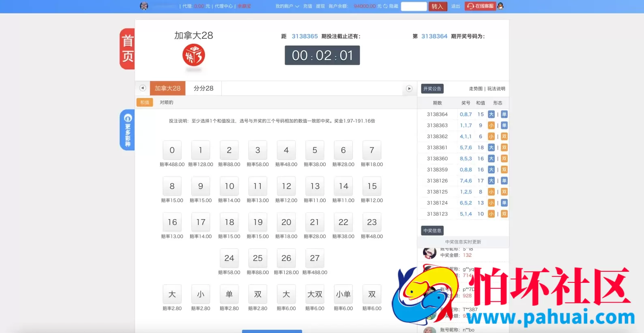
Task: Select the 对顺豹 play type tab
Action: [x=166, y=102]
